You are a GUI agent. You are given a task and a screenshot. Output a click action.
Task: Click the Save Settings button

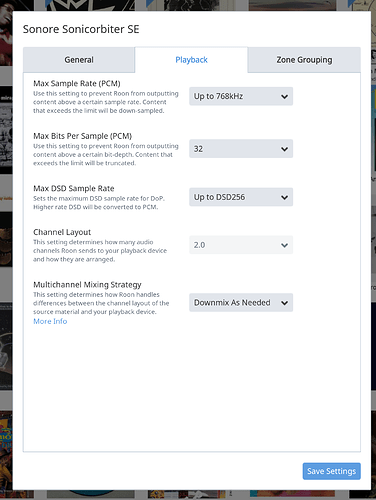pyautogui.click(x=332, y=471)
